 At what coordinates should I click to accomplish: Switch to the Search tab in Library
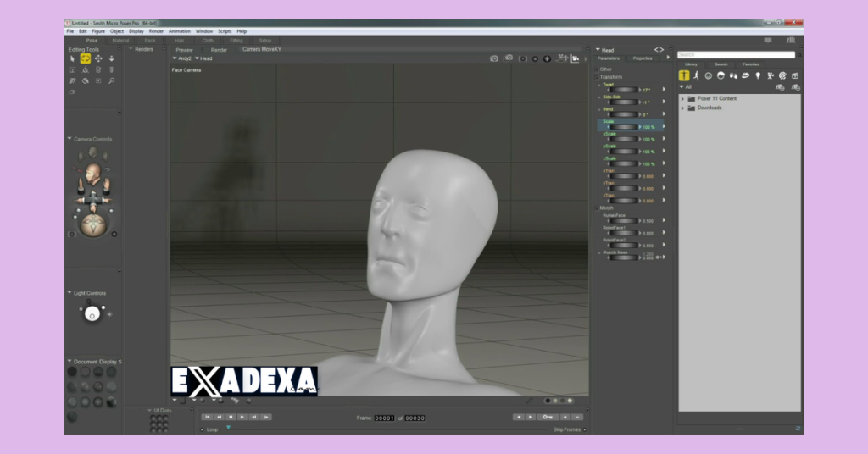(721, 64)
